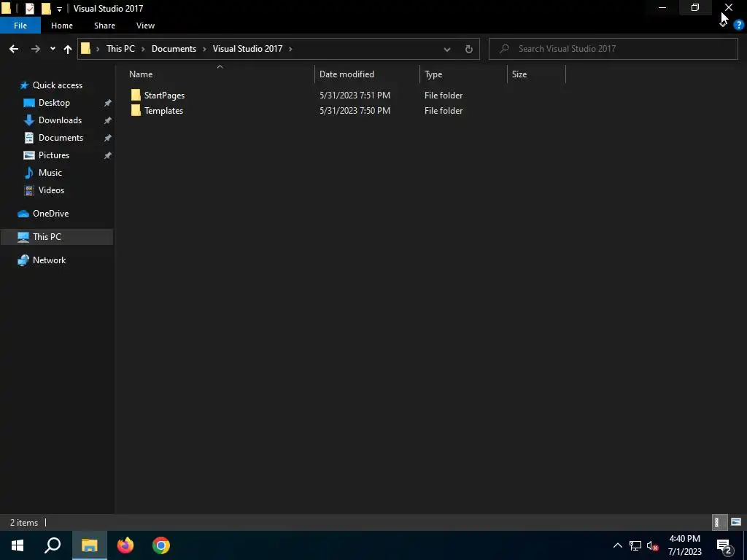This screenshot has height=560, width=747.
Task: Go forward with the Forward arrow
Action: click(35, 49)
